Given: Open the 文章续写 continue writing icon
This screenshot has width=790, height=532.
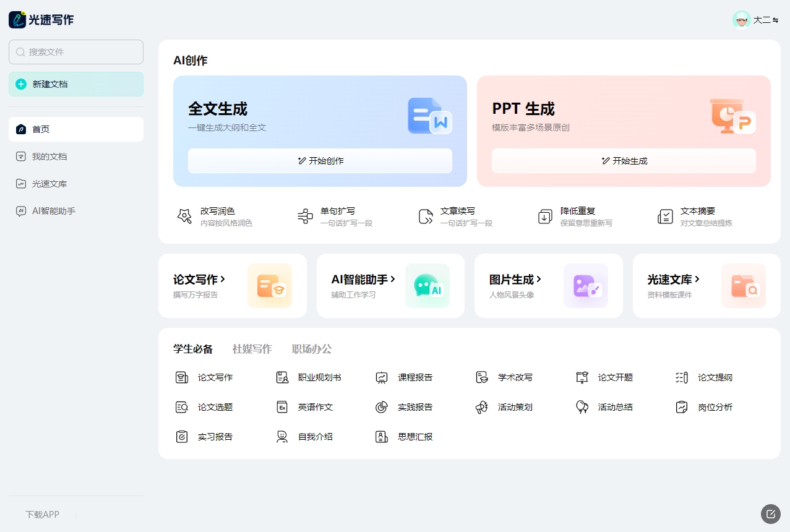Looking at the screenshot, I should pos(426,217).
